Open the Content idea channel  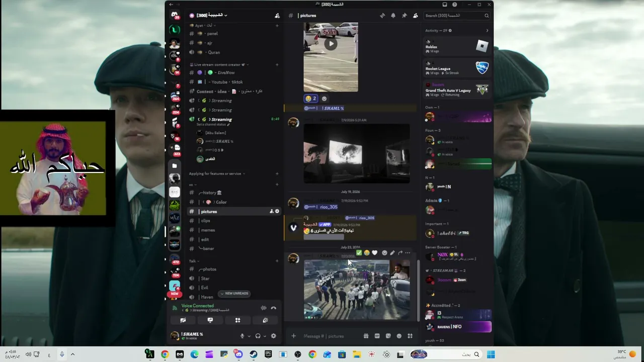click(234, 92)
